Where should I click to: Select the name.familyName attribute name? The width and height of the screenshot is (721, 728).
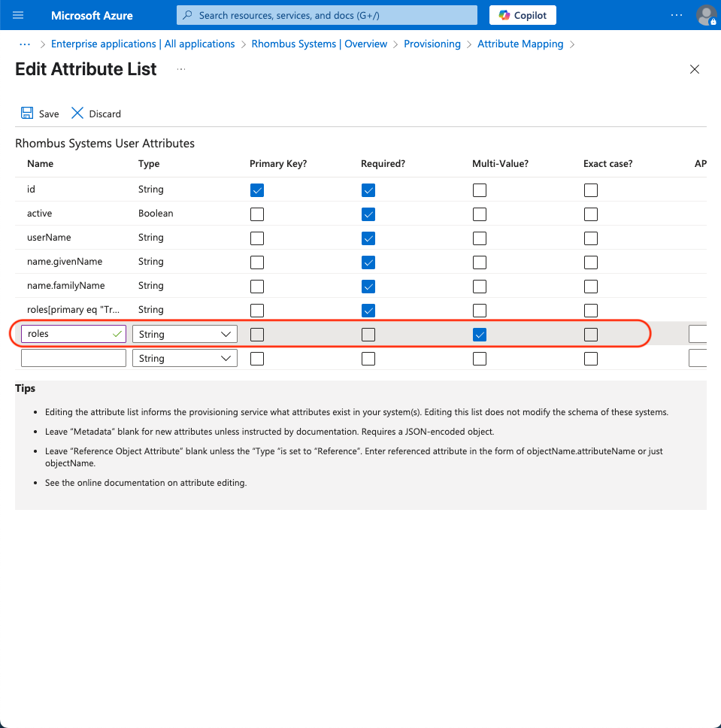66,286
